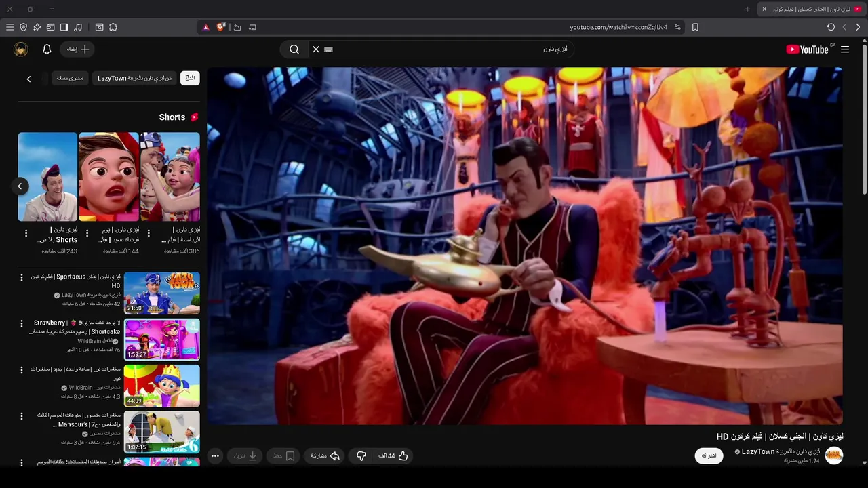The height and width of the screenshot is (488, 868).
Task: Open options menu for Mansour's video
Action: tap(22, 416)
